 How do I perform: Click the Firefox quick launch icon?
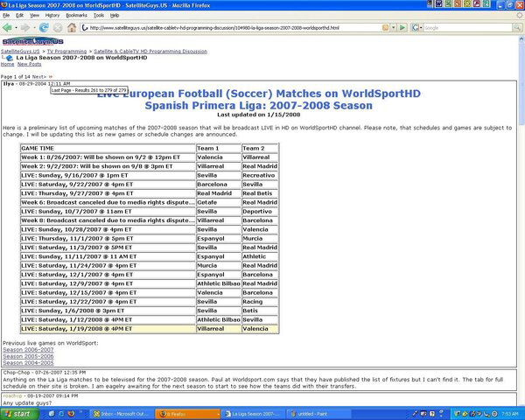[71, 414]
